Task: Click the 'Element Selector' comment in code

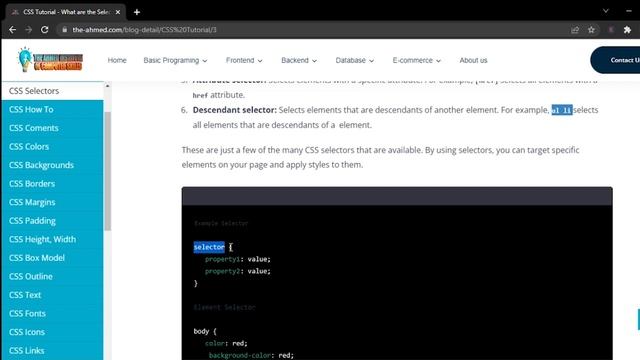Action: point(224,307)
